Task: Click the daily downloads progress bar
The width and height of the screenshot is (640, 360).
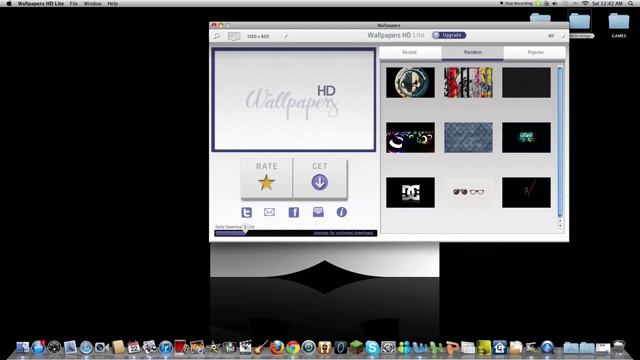Action: pos(296,233)
